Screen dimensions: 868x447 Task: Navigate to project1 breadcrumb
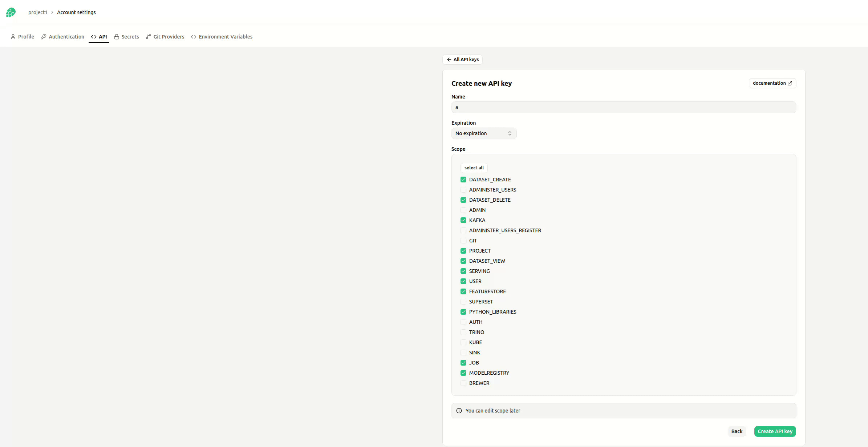[x=38, y=12]
